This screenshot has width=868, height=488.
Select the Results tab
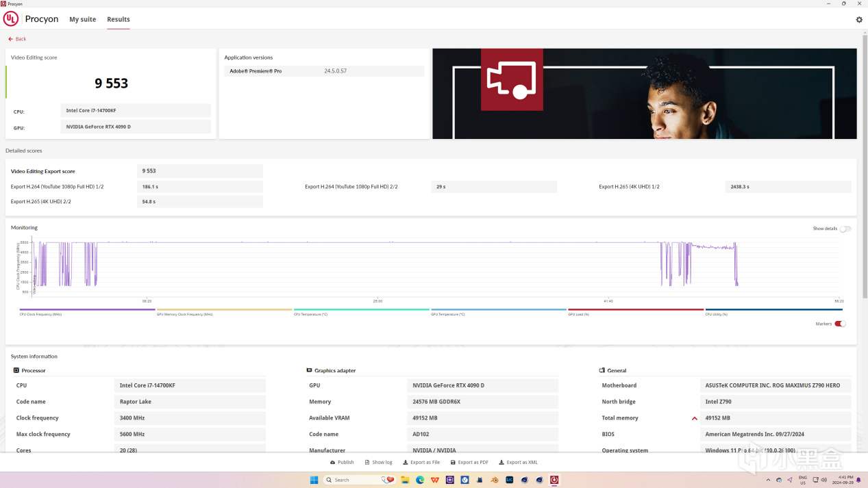tap(119, 19)
